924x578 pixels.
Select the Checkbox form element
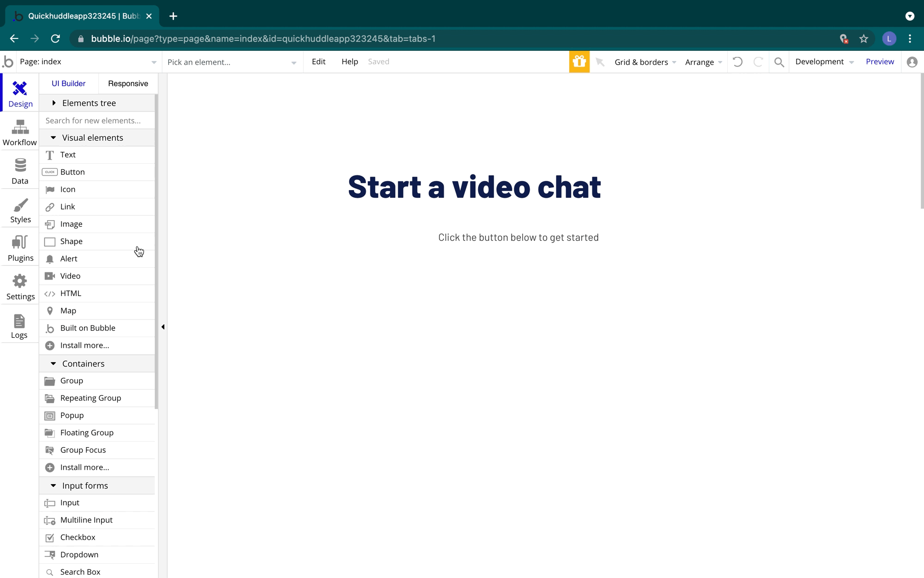point(97,538)
